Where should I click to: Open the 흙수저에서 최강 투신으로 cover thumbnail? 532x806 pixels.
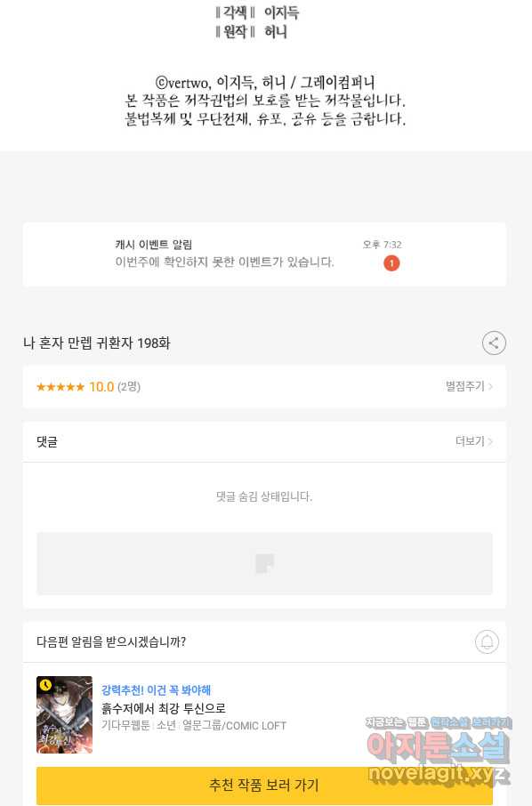[x=64, y=714]
